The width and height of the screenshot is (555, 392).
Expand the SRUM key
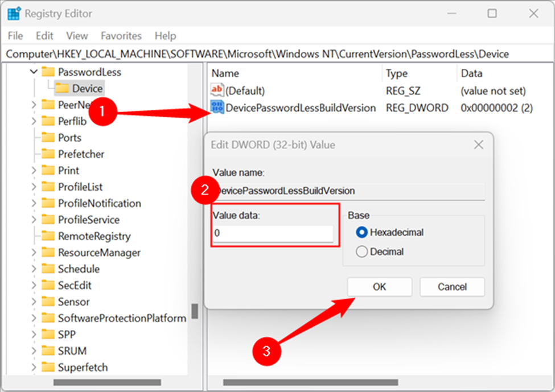[34, 350]
